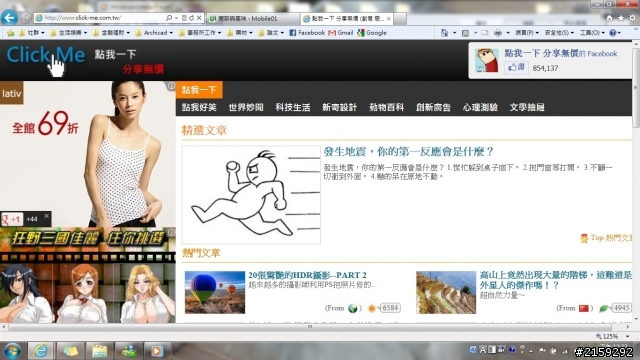640x360 pixels.
Task: Like the Facebook page with thumbs-up button
Action: pos(516,67)
